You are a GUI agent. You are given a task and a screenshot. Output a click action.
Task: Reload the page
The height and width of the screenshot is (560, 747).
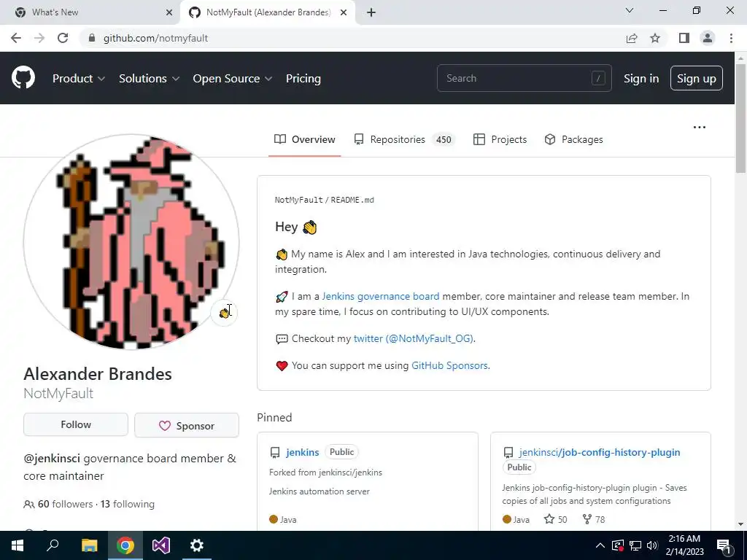click(63, 38)
